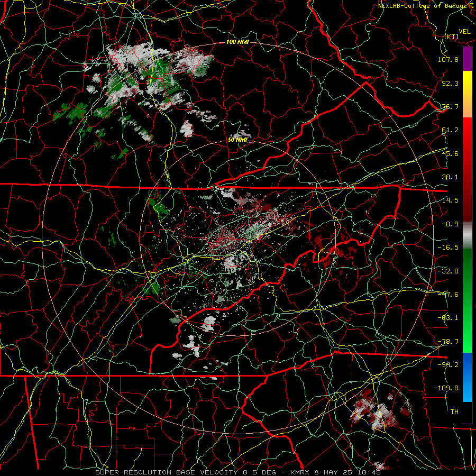
Task: Click the VEL legend title
Action: [465, 32]
